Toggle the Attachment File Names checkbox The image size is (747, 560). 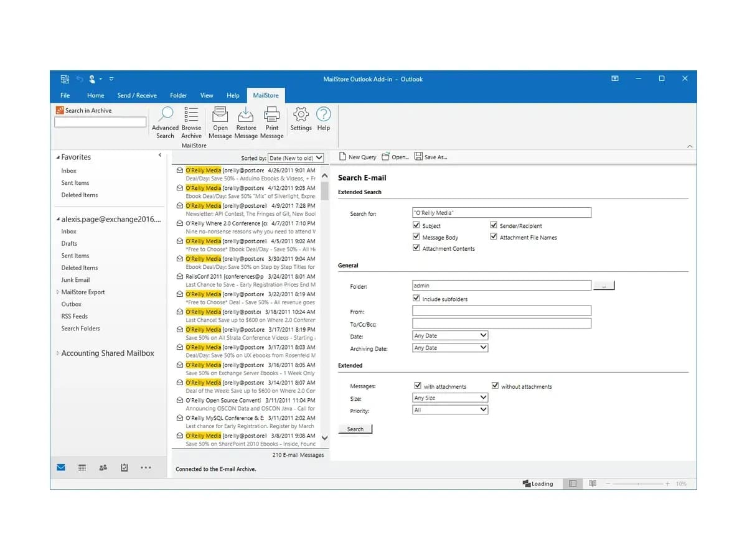point(494,237)
